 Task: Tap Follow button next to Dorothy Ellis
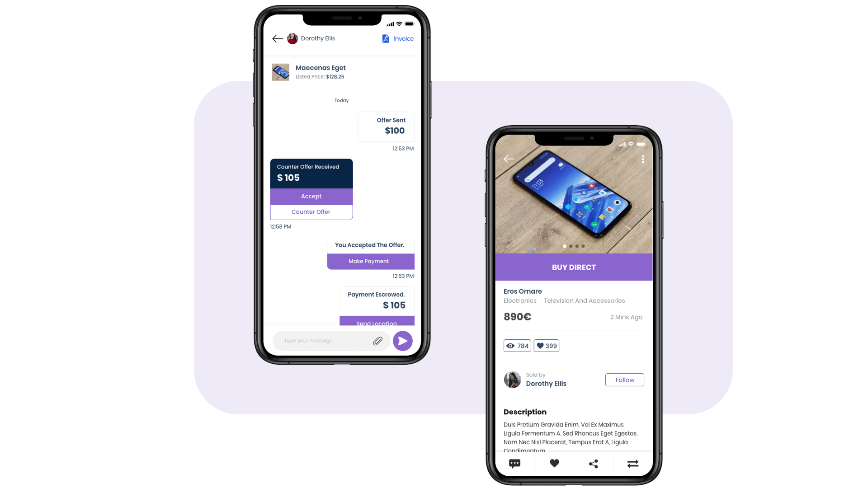(624, 380)
